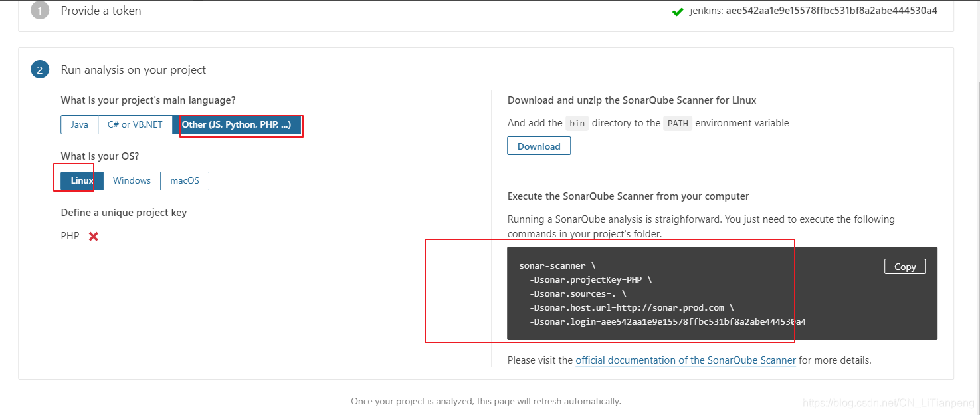Click the green checkmark beside jenkins token
The width and height of the screenshot is (980, 415).
678,11
